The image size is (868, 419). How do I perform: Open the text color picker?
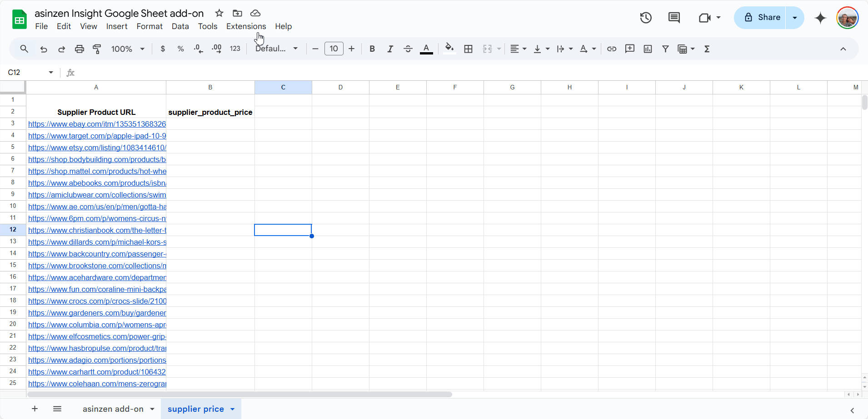[x=426, y=49]
